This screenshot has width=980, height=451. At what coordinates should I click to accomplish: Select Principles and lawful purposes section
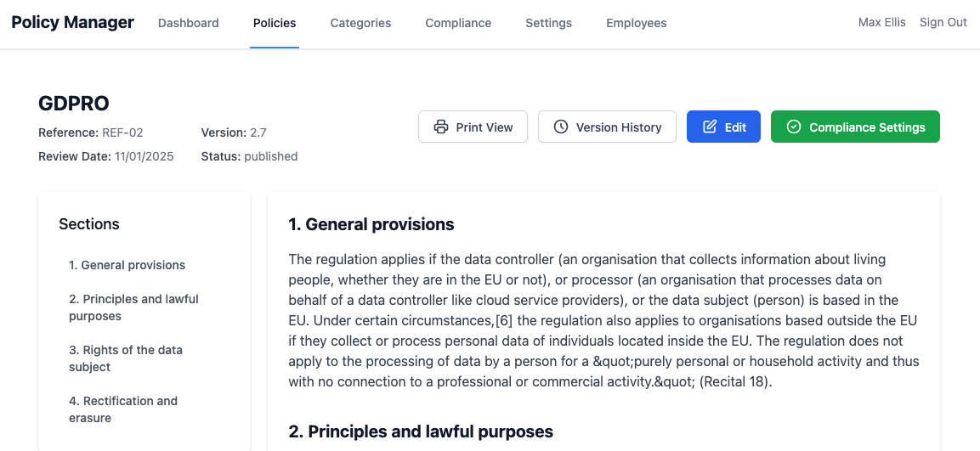(x=133, y=307)
